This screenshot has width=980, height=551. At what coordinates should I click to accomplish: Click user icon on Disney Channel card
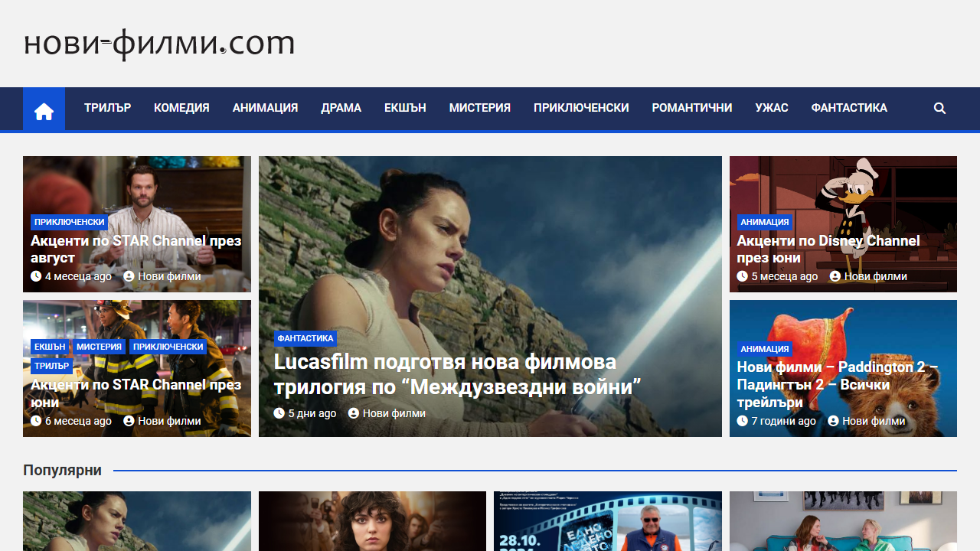(x=835, y=276)
